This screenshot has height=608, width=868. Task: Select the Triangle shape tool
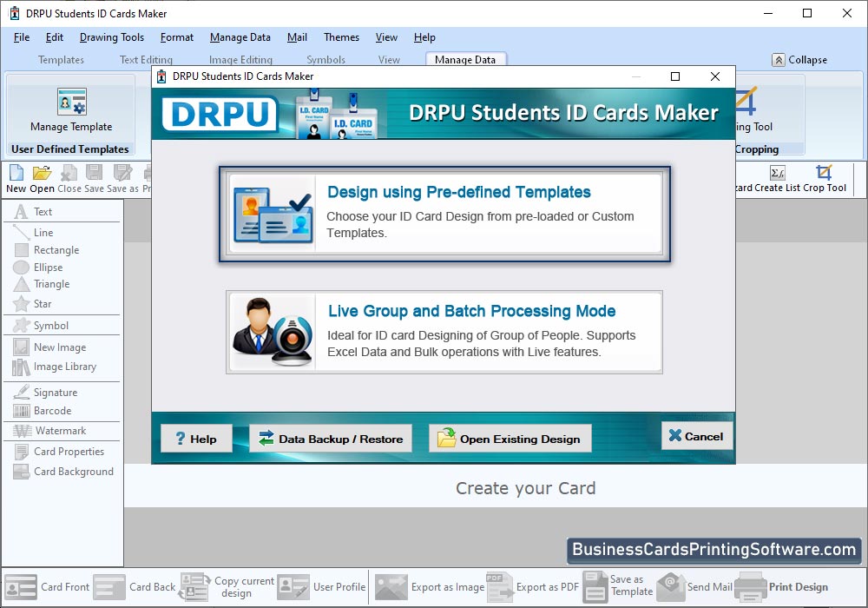click(x=42, y=284)
